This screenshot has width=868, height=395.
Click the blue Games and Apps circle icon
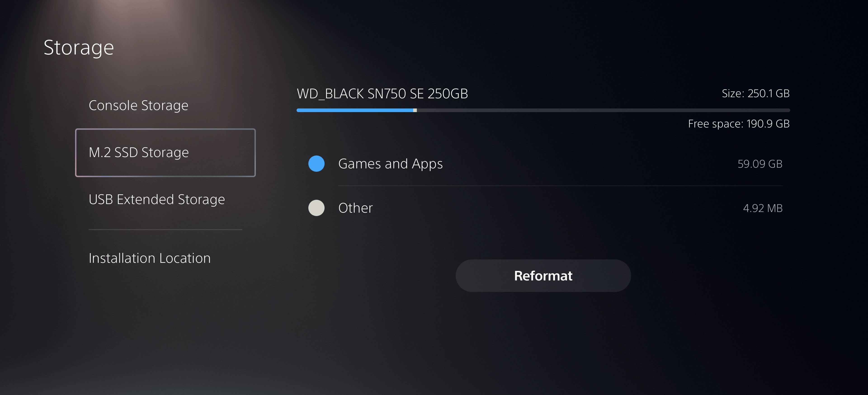[x=316, y=164]
